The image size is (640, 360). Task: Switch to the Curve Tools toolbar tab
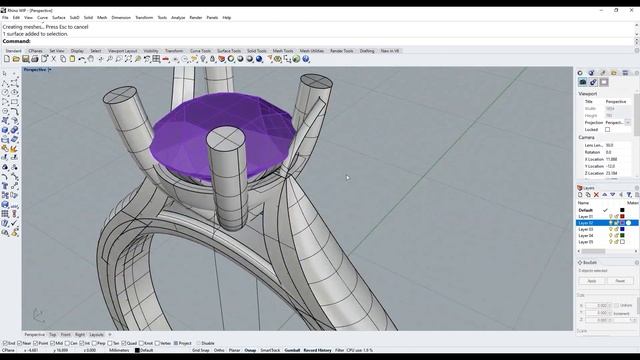200,51
